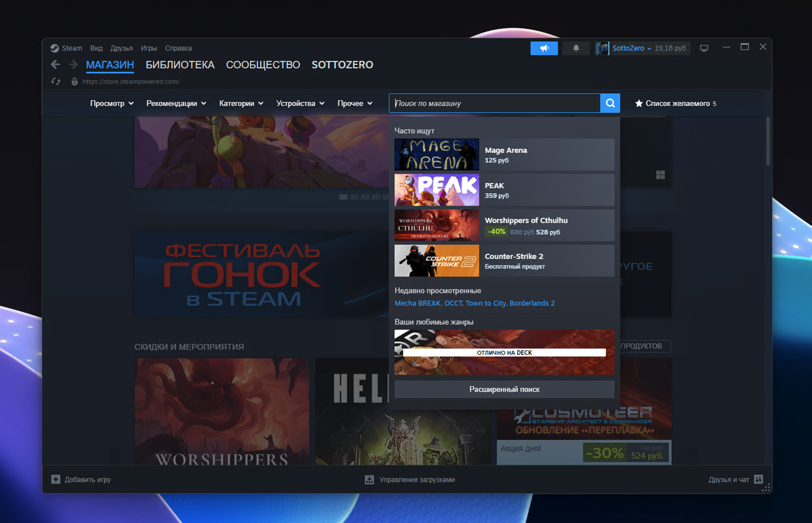The image size is (812, 523).
Task: Click the megaphone announcements button
Action: tap(544, 48)
